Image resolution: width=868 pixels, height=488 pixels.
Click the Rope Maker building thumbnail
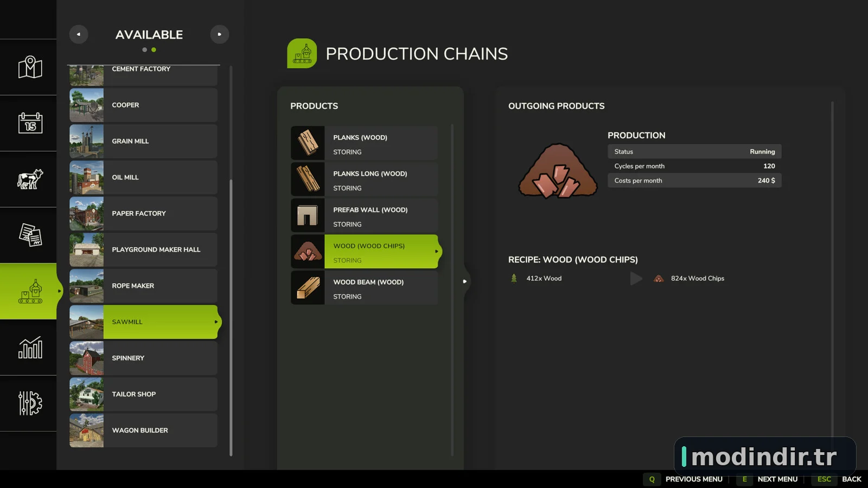(86, 286)
